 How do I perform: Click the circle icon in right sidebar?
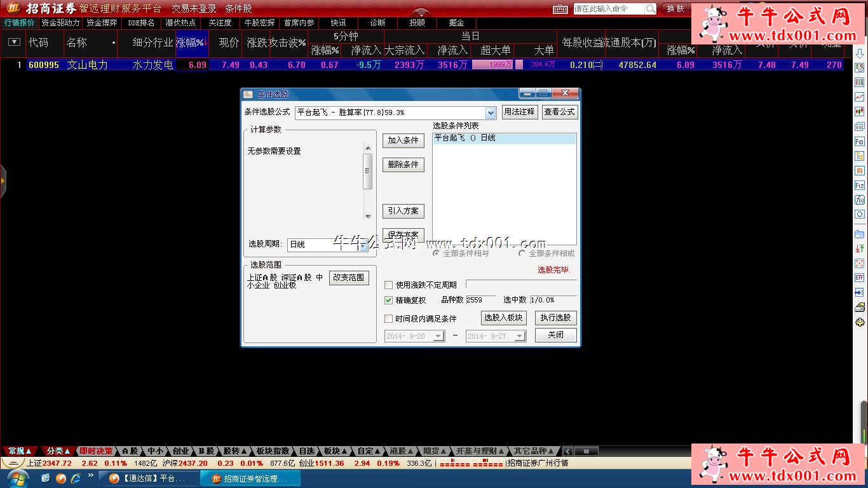(860, 215)
